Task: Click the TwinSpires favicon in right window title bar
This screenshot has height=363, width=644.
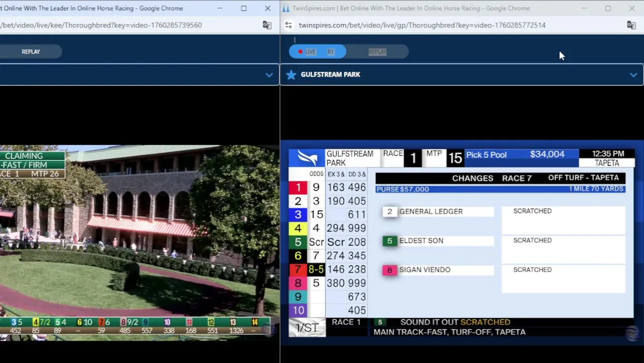Action: point(286,8)
